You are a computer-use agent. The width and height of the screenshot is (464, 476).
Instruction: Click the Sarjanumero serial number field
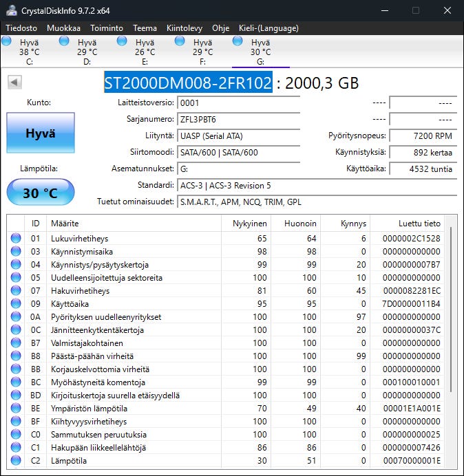pos(238,119)
